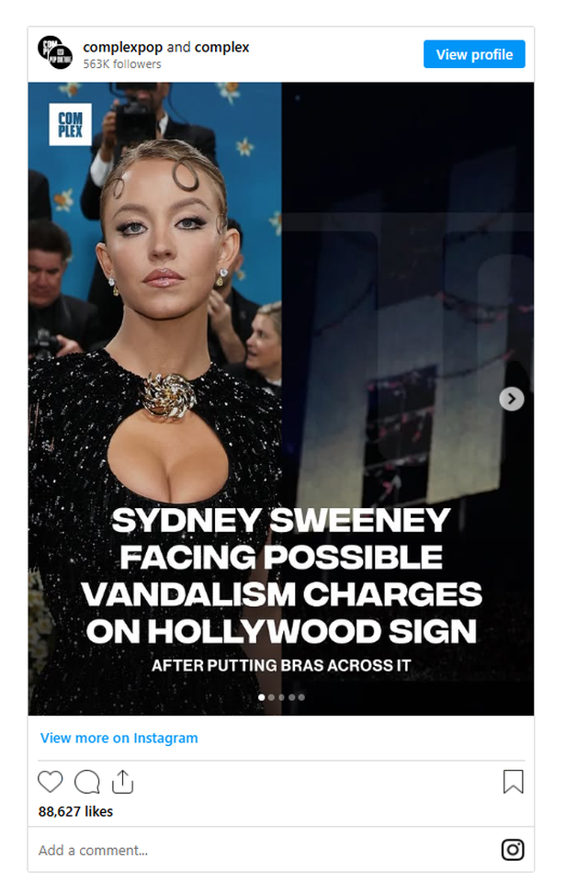588x892 pixels.
Task: Jump to the second carousel slide dot
Action: click(272, 697)
